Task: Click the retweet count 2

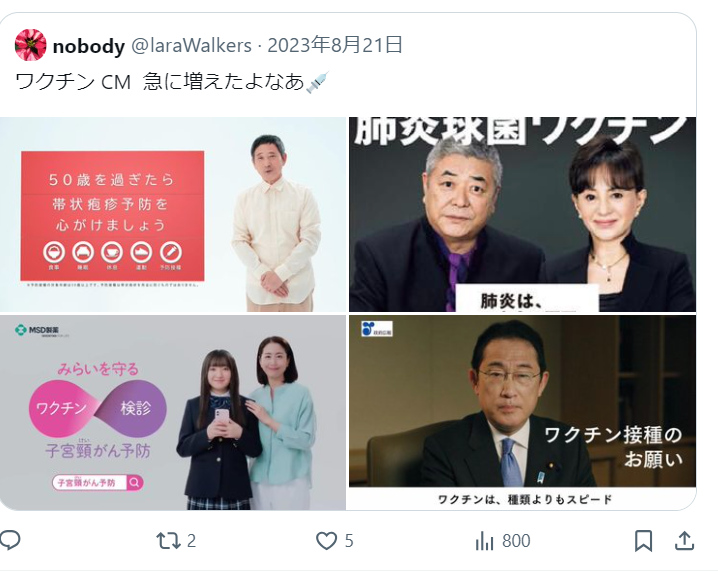Action: coord(191,541)
